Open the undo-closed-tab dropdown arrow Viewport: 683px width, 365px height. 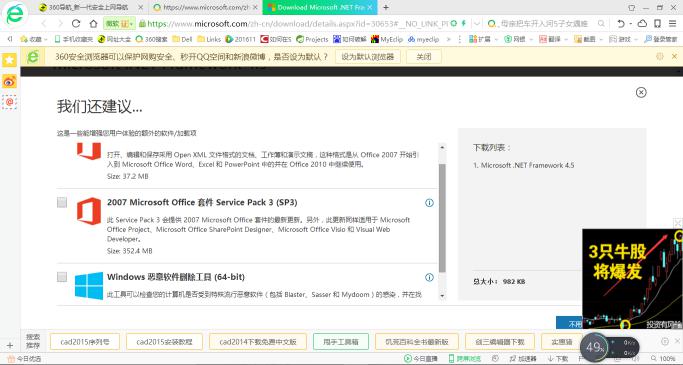[631, 24]
